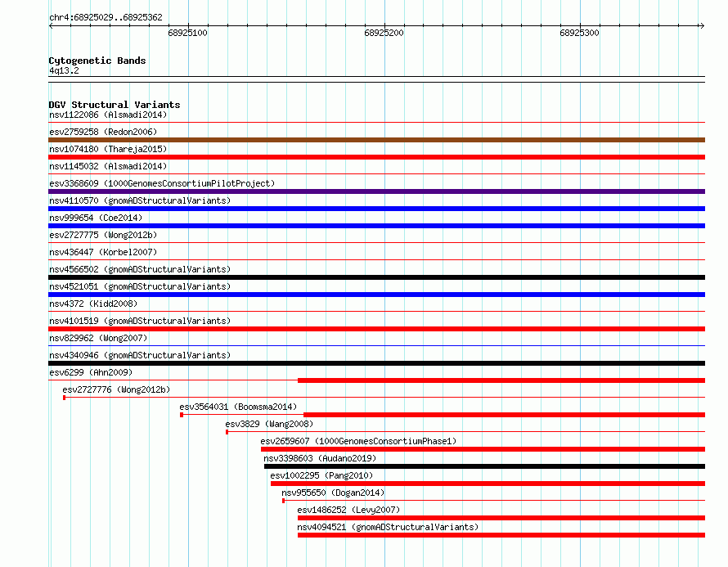Open esv2759258 (Redon2006) label
The width and height of the screenshot is (728, 567).
(x=103, y=132)
